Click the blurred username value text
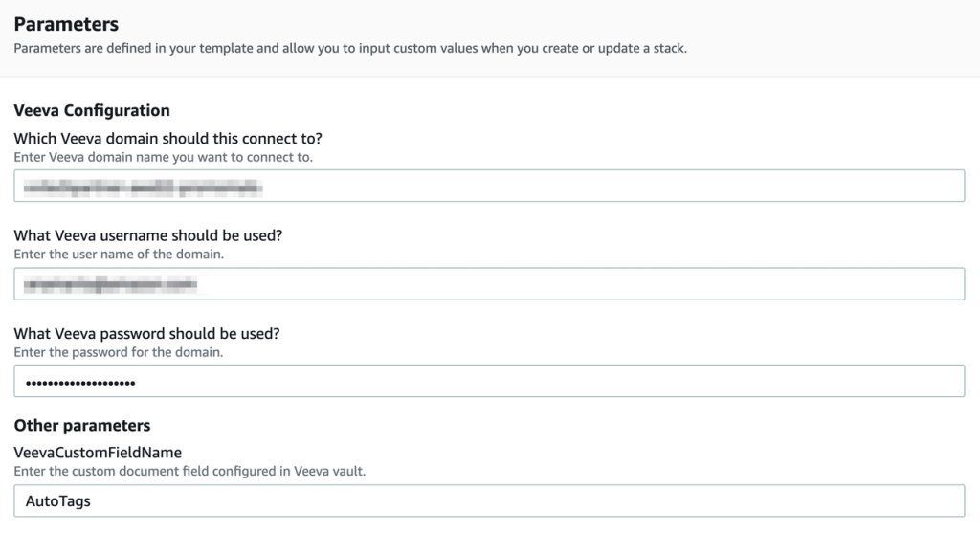 click(111, 285)
